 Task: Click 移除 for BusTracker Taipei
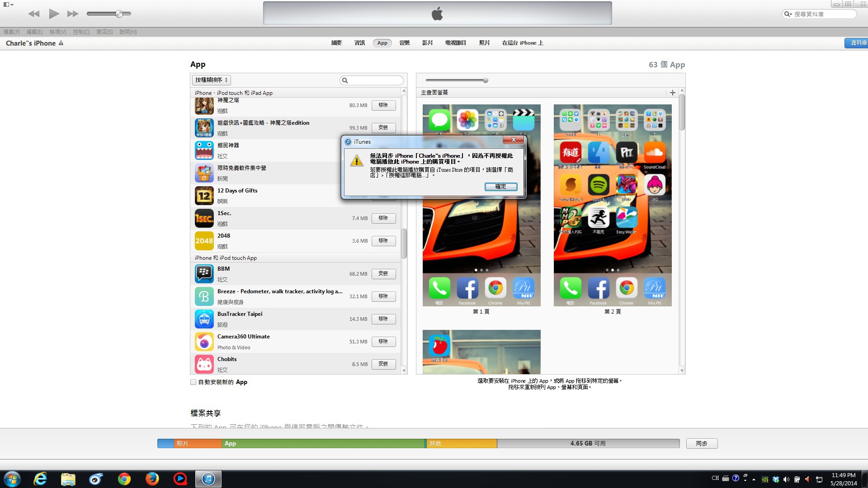point(383,319)
